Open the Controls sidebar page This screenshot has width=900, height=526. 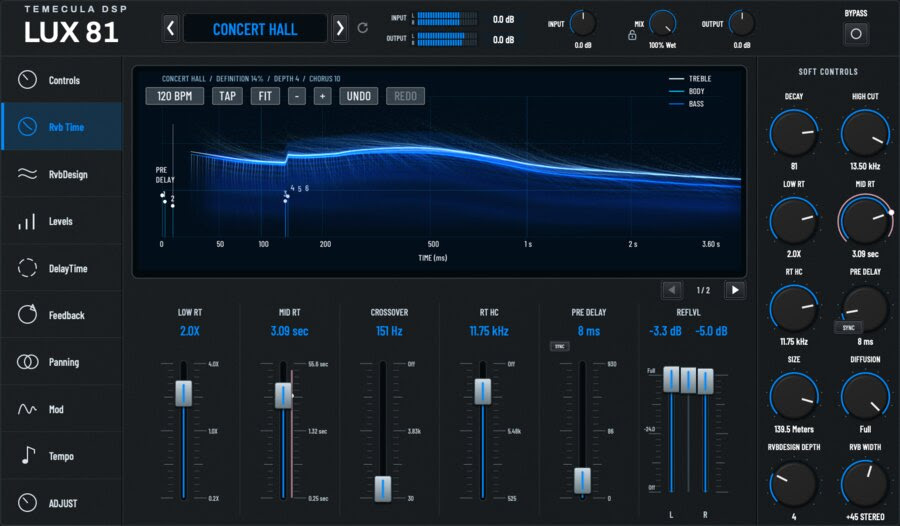61,80
